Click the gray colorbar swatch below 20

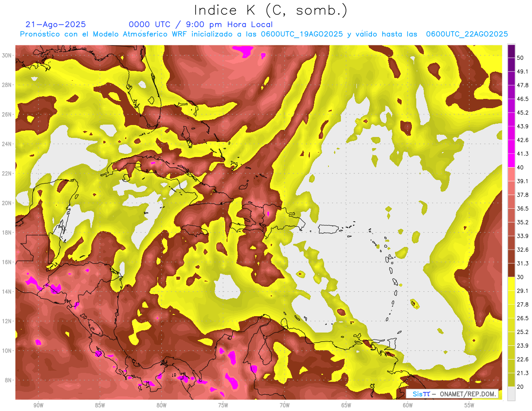[511, 394]
